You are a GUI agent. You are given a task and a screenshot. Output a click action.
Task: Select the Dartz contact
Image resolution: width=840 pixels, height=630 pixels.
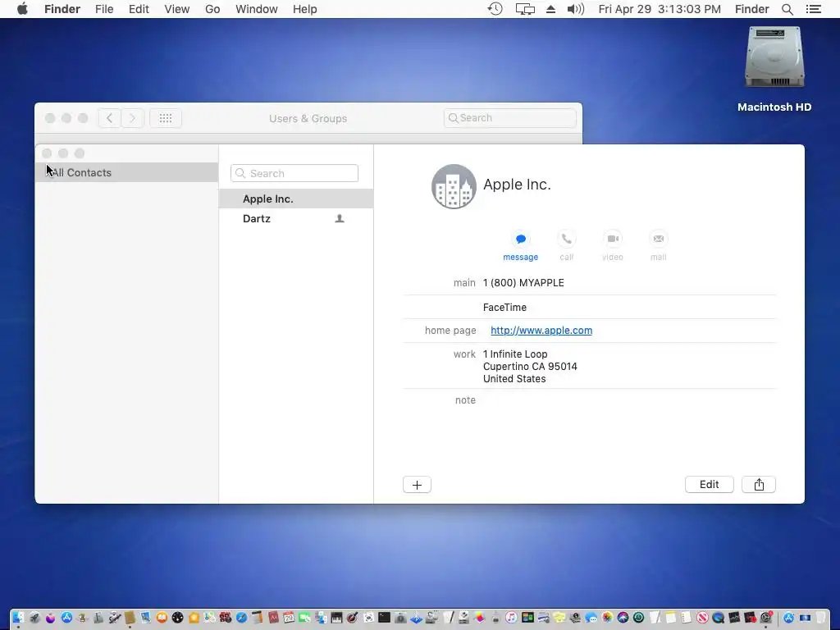pos(295,218)
